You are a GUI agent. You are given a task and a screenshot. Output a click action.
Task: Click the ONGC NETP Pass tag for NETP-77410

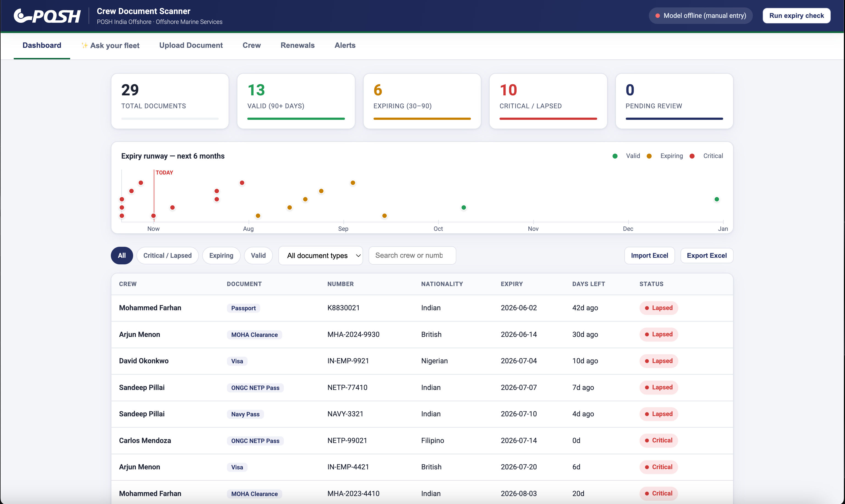255,387
